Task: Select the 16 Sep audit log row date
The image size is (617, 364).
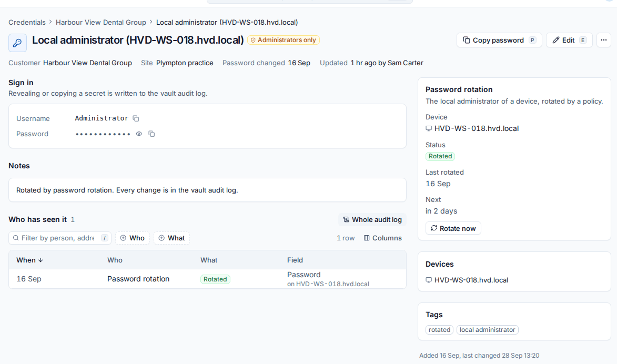Action: click(x=29, y=279)
